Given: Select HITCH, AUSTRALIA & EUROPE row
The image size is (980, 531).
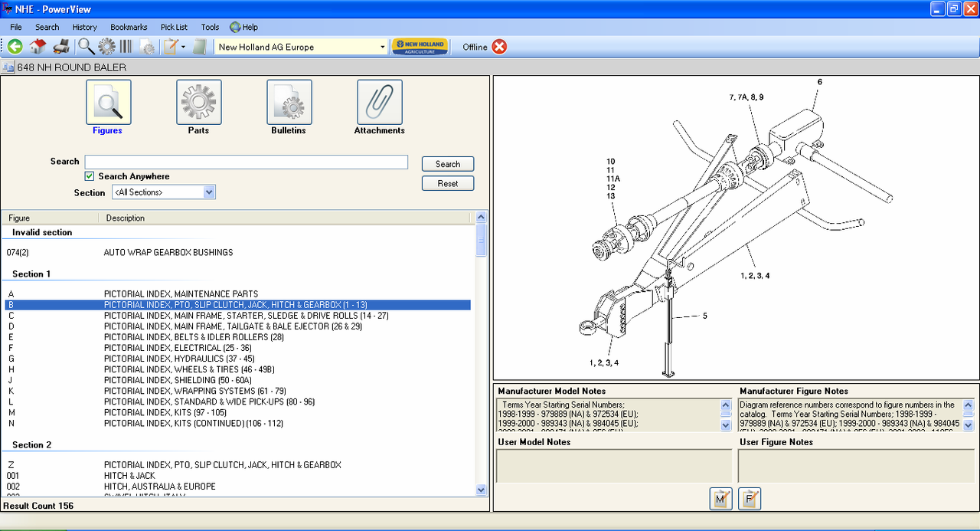Looking at the screenshot, I should (238, 487).
